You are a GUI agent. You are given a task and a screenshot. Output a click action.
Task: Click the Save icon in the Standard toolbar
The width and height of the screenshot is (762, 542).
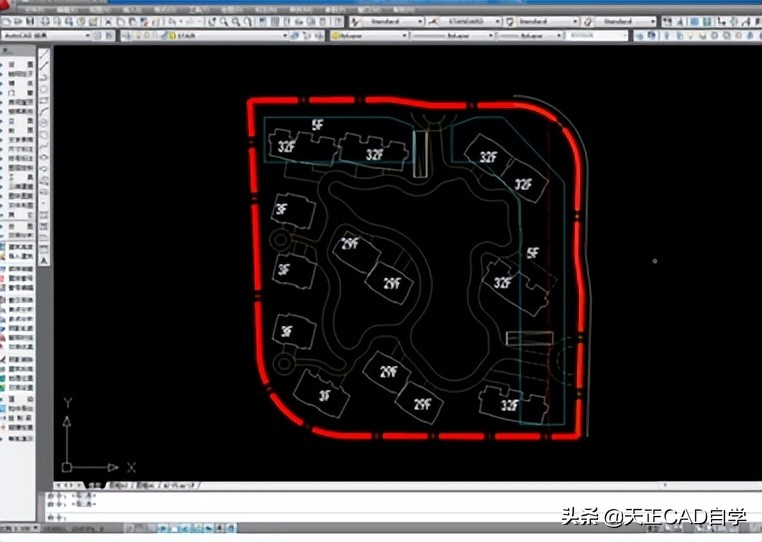30,21
